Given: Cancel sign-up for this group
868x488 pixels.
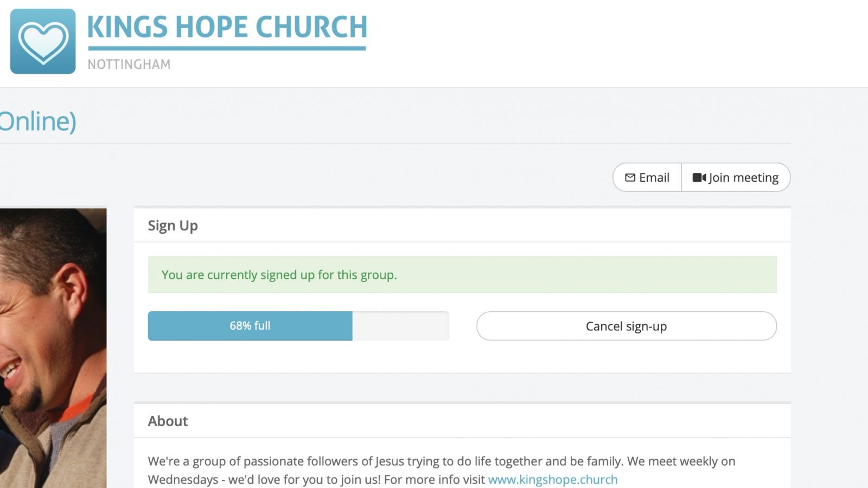Looking at the screenshot, I should tap(627, 326).
